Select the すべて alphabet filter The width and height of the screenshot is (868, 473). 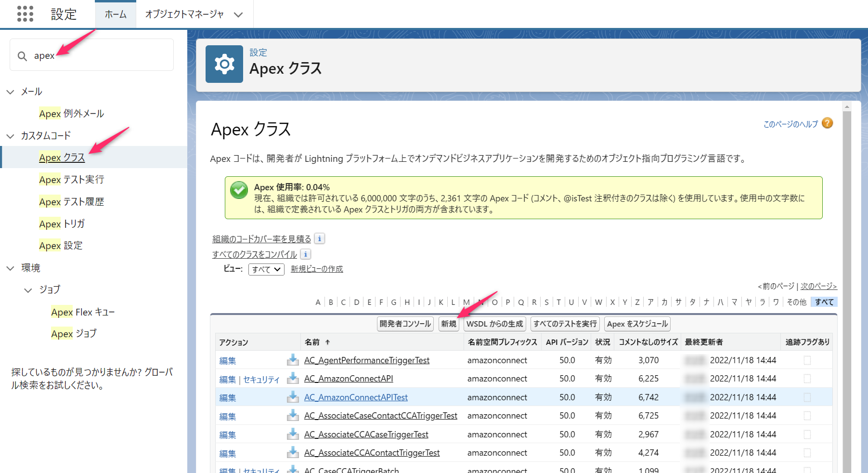coord(824,302)
